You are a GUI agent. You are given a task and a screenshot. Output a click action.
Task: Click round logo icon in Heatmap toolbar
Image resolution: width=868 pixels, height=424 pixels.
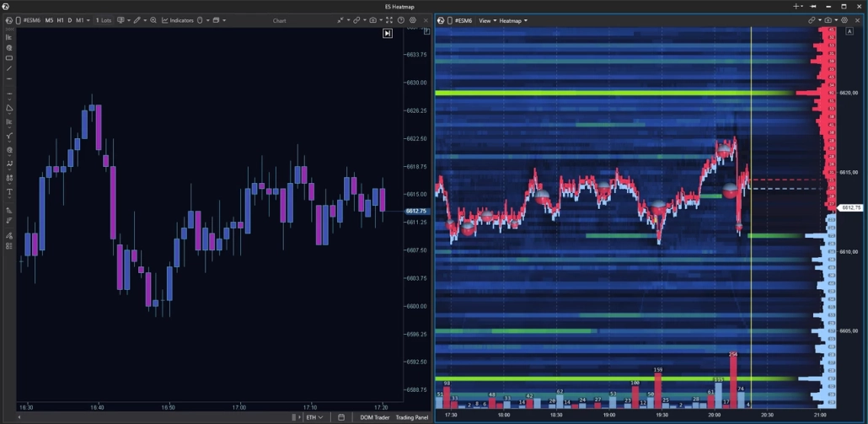[x=441, y=20]
